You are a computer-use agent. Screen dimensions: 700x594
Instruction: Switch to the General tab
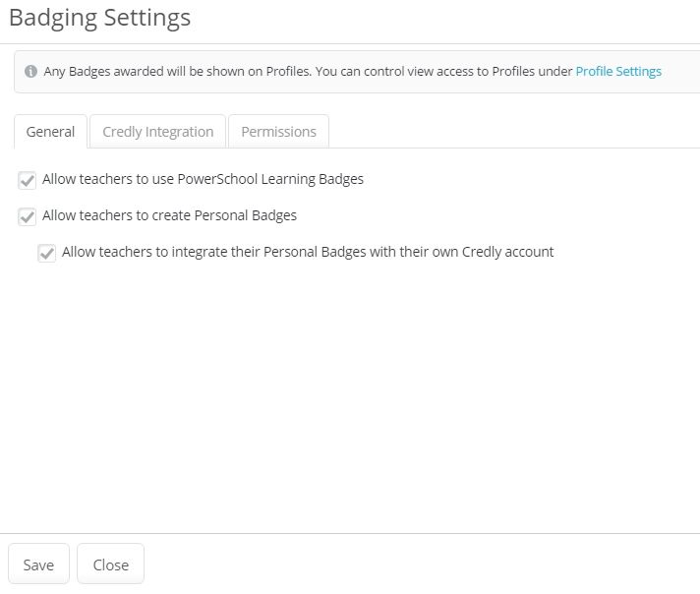coord(50,132)
